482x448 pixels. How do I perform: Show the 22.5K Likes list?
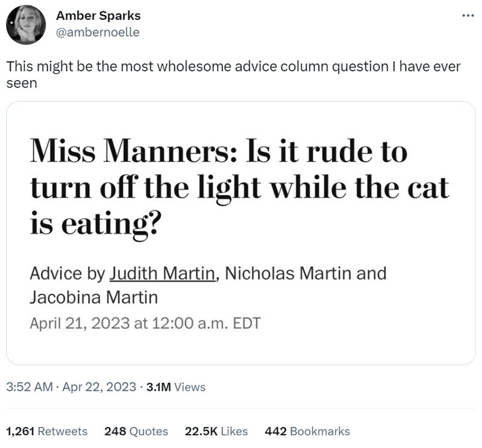(x=216, y=431)
